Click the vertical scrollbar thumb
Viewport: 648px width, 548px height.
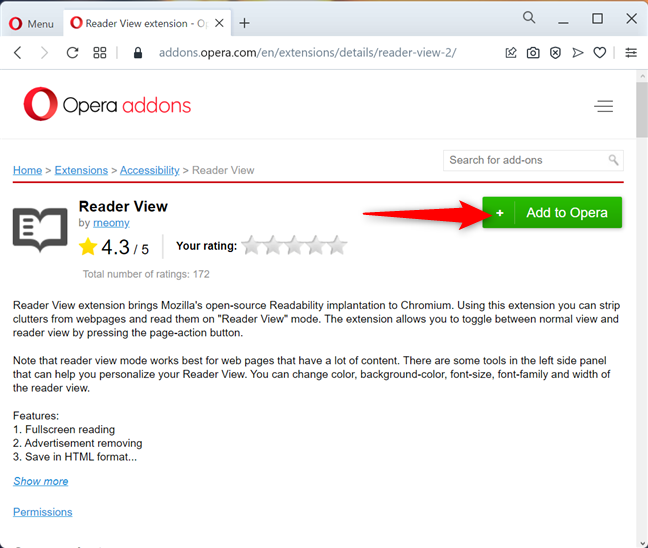tap(642, 110)
